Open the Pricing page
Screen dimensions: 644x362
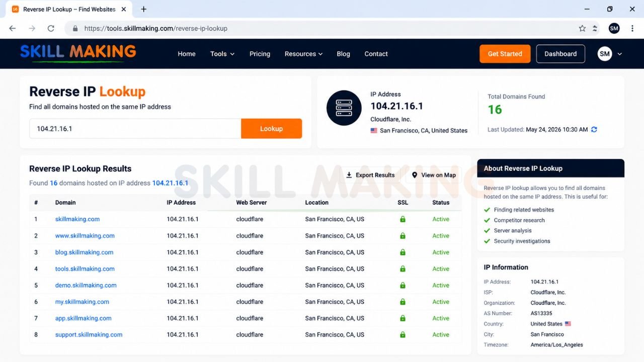coord(260,54)
